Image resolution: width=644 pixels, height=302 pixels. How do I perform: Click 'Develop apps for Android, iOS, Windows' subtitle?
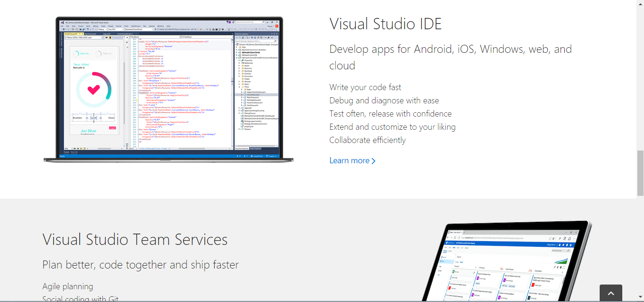451,57
